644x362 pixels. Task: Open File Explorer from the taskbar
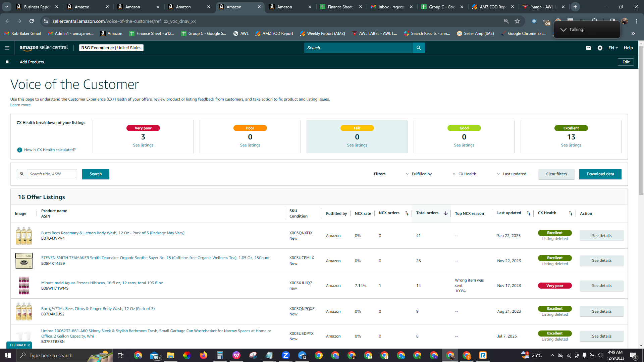coord(170,355)
